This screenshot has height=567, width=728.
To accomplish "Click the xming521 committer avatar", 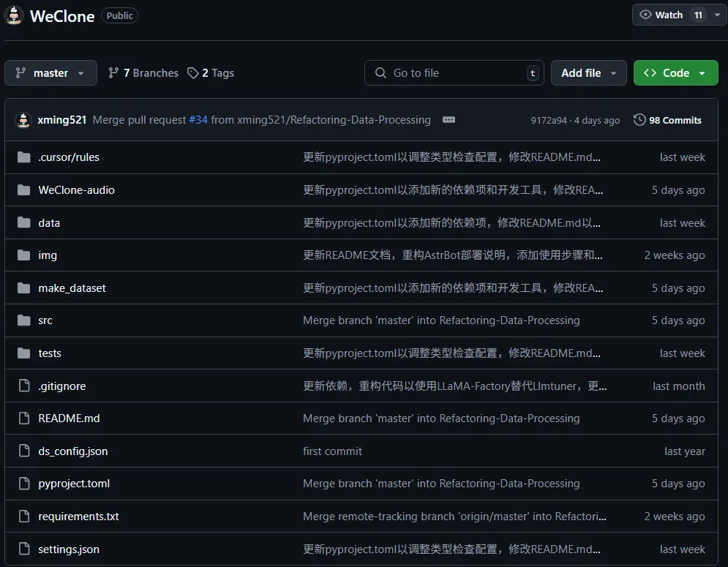I will (x=23, y=120).
